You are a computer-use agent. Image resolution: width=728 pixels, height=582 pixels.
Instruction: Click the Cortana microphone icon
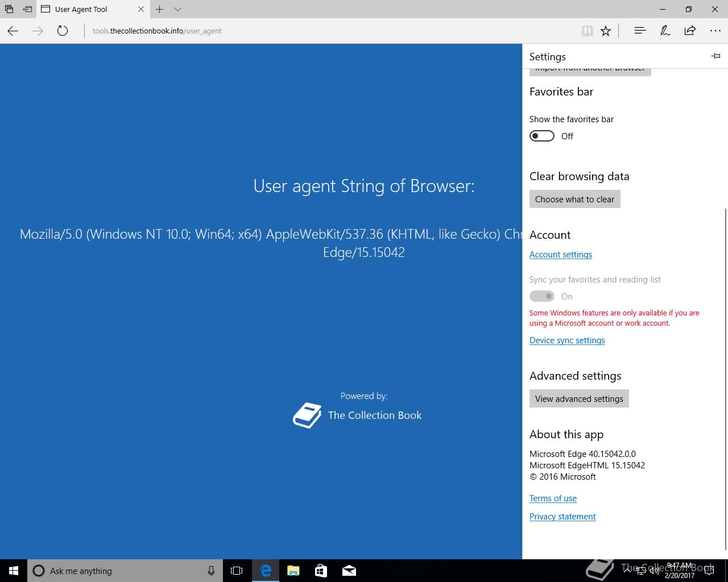[211, 571]
